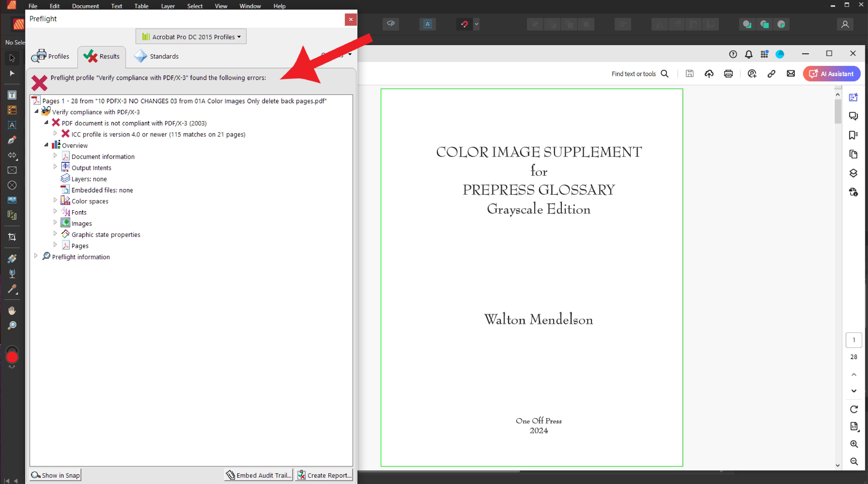Expand Document information node
Screen dimensions: 868x484
pyautogui.click(x=55, y=156)
